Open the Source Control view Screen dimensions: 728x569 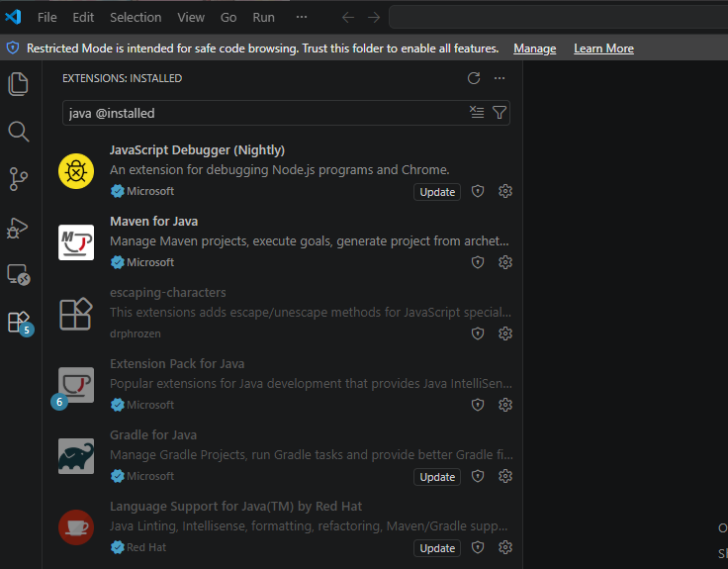18,179
